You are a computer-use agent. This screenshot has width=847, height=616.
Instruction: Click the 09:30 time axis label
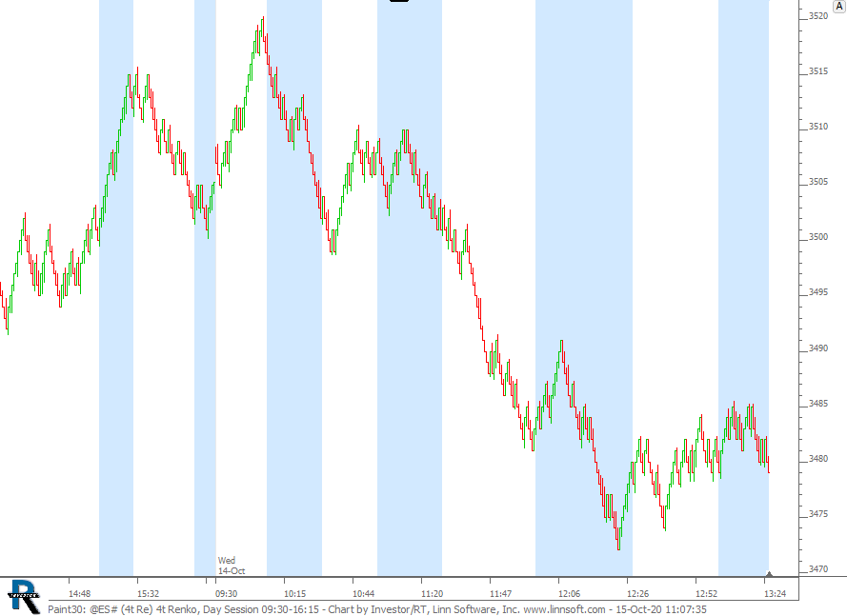227,594
